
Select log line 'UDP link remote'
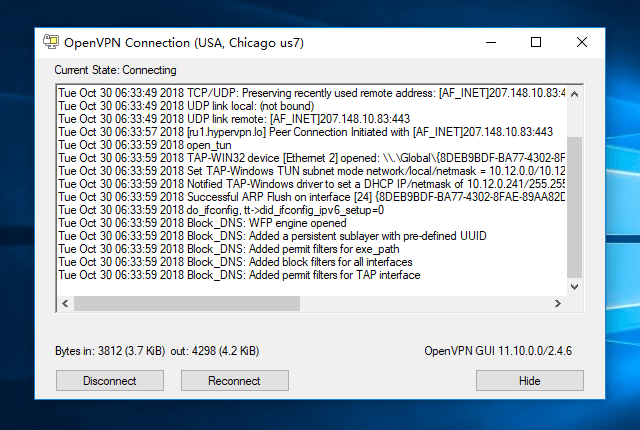(234, 119)
